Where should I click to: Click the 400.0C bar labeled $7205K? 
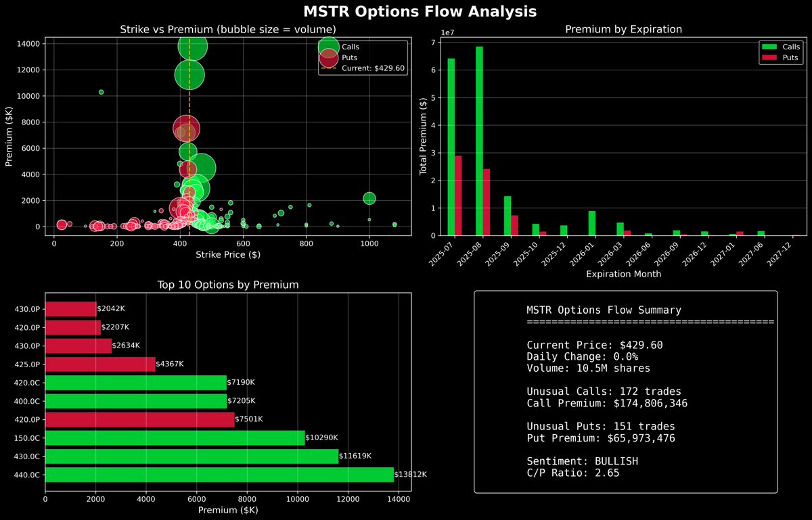click(136, 401)
